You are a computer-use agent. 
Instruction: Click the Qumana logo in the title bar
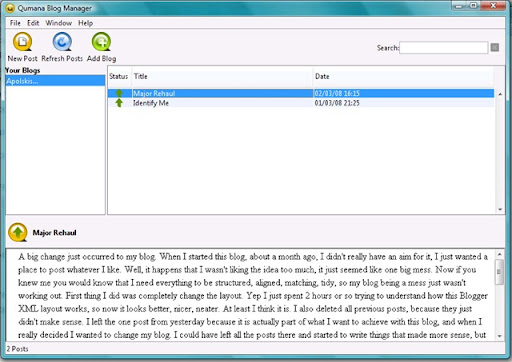(x=10, y=8)
